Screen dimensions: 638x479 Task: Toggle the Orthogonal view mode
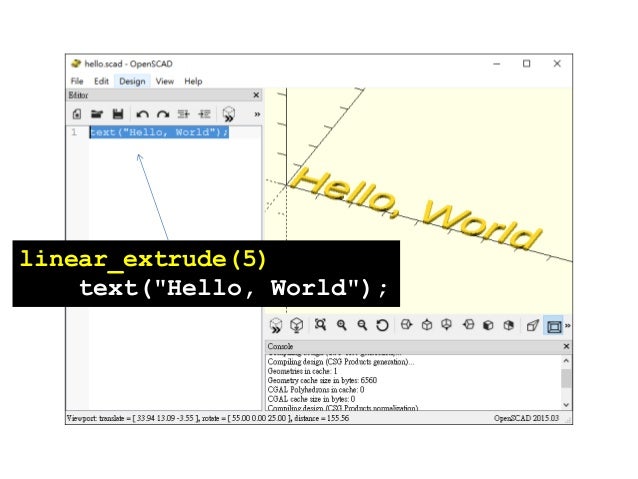553,325
